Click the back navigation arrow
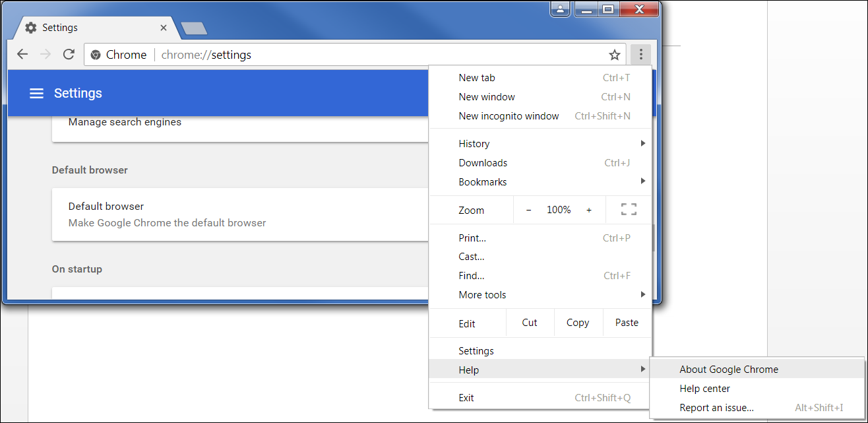868x423 pixels. 22,54
